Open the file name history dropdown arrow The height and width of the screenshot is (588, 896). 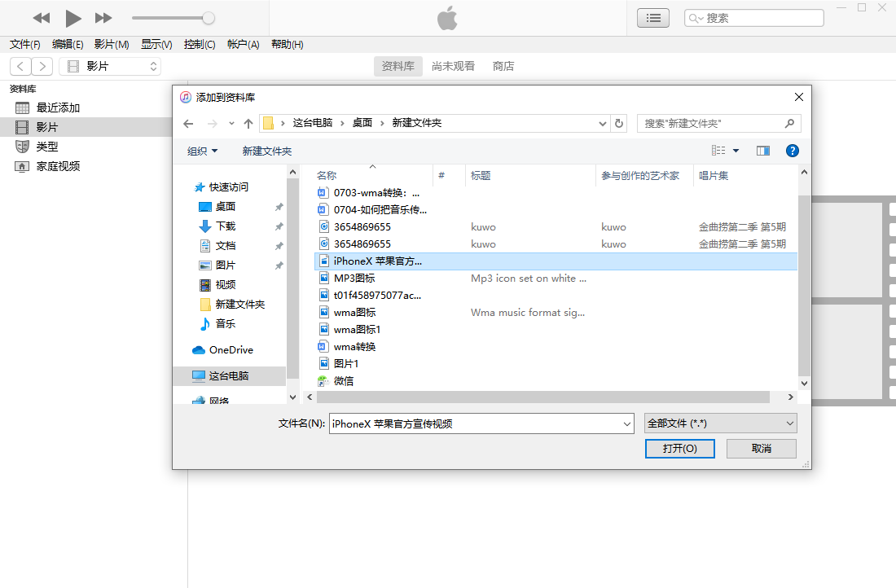pos(627,423)
